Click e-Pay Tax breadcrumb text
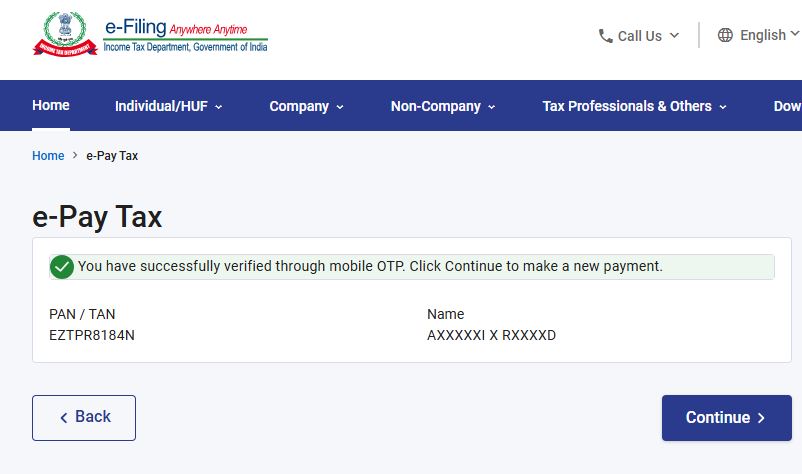This screenshot has height=474, width=802. [x=112, y=155]
